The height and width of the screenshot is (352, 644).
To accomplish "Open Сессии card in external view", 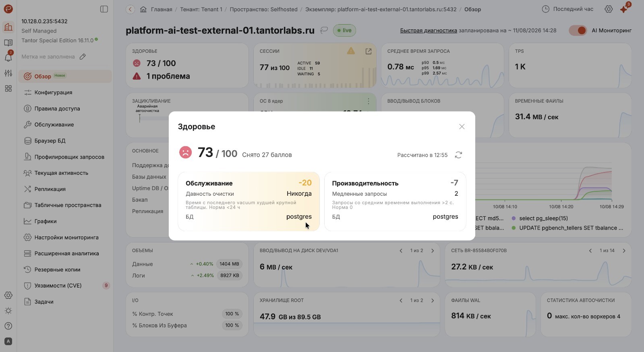I will (368, 51).
